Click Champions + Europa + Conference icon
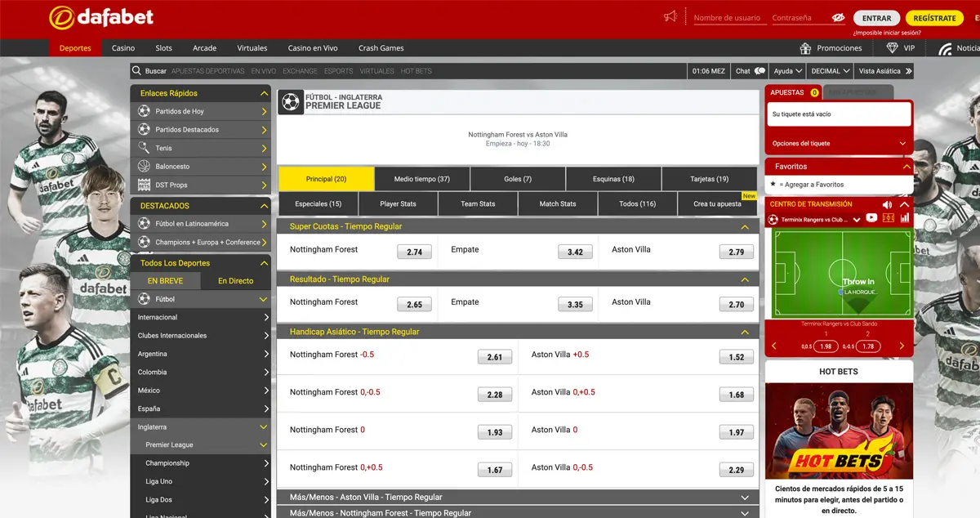This screenshot has height=518, width=980. [145, 242]
